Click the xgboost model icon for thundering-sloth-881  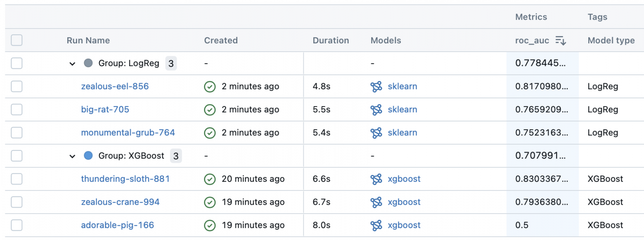376,179
